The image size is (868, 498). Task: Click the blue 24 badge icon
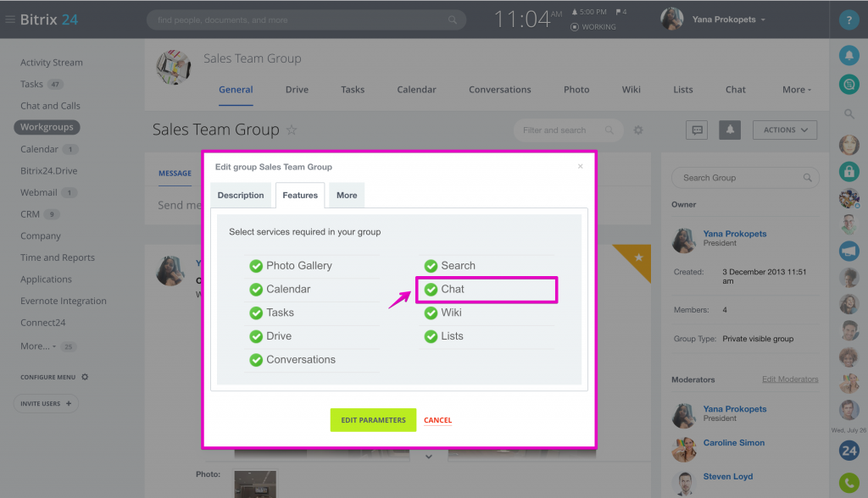849,451
